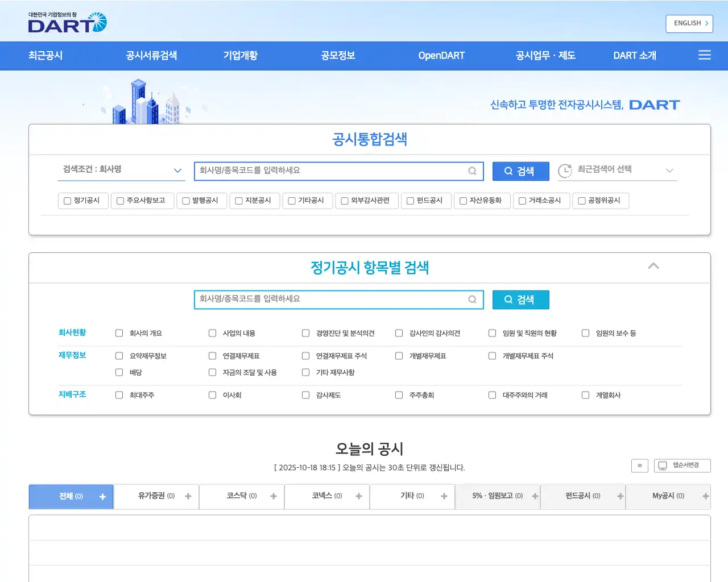Click into the 공시통합검색 company name field
The width and height of the screenshot is (728, 582).
[330, 171]
